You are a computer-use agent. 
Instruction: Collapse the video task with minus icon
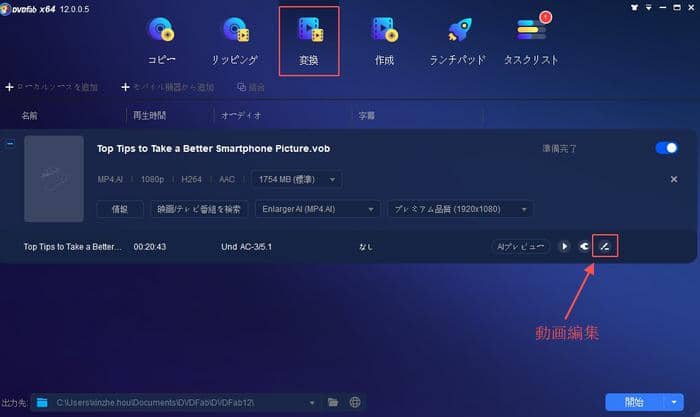pyautogui.click(x=10, y=143)
